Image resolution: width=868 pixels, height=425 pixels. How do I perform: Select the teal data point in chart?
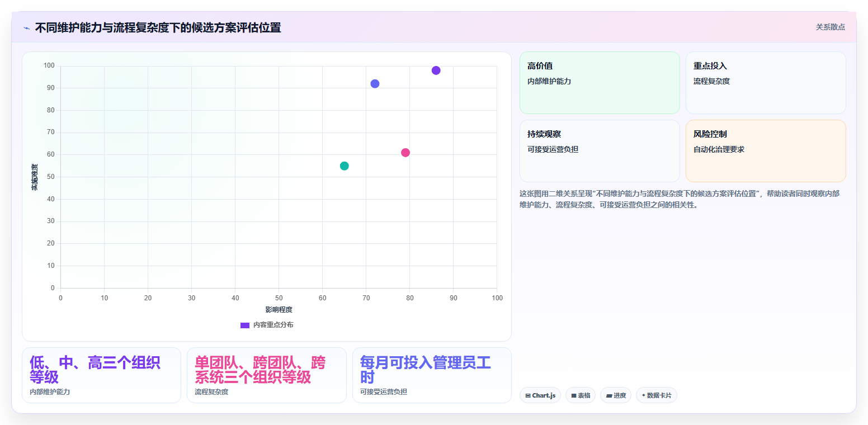pyautogui.click(x=345, y=166)
